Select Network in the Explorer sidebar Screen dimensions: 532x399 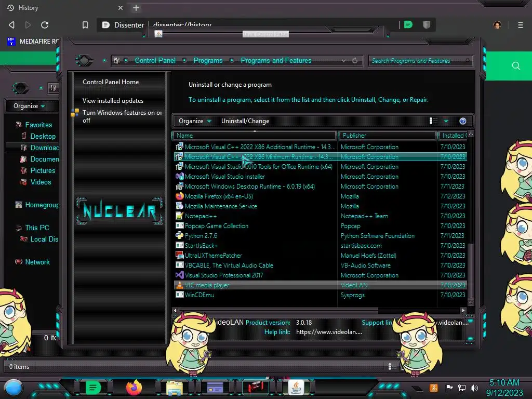pos(37,262)
